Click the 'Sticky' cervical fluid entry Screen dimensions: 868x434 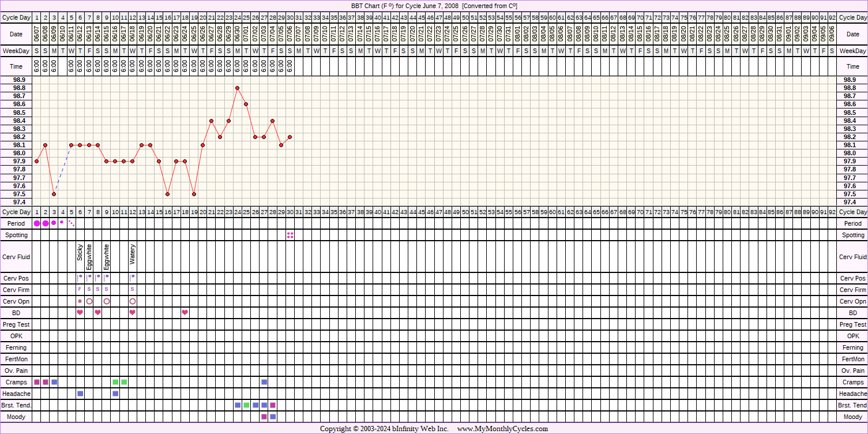pyautogui.click(x=80, y=252)
